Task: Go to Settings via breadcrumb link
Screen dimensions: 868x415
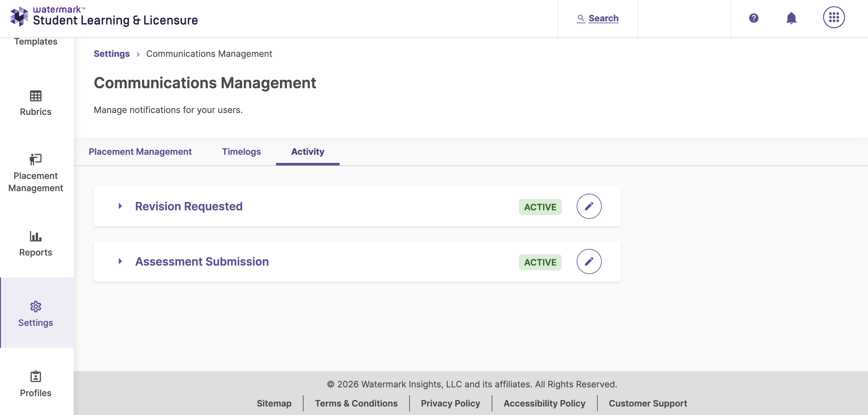Action: 112,54
